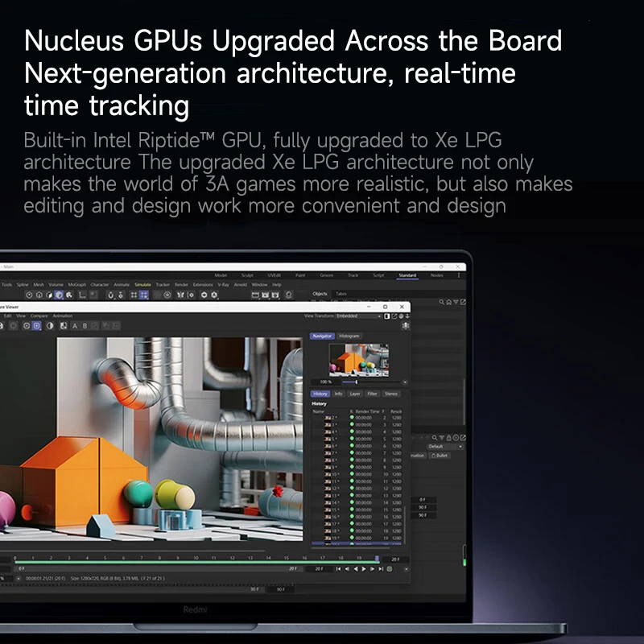Click the half-circle contrast icon in viewer toolbar
The width and height of the screenshot is (644, 644).
click(49, 326)
